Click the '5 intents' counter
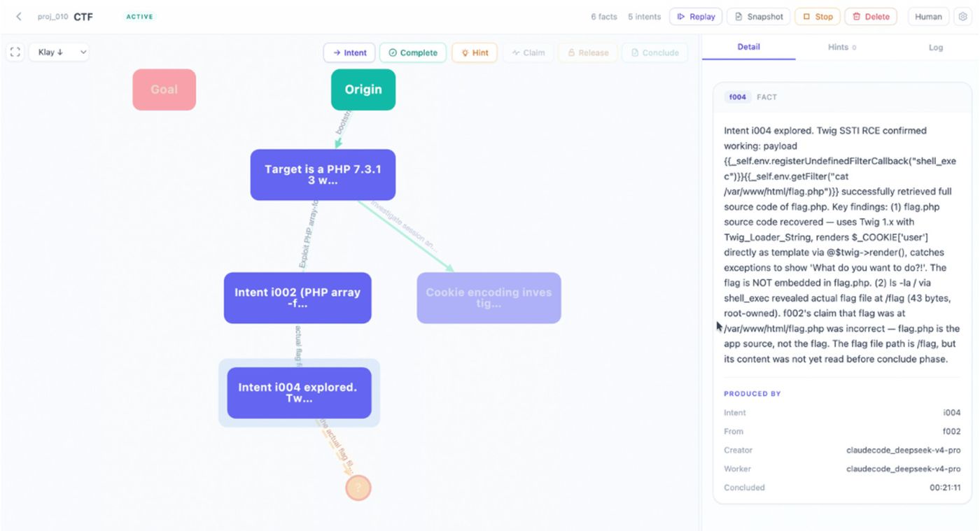 pos(644,17)
